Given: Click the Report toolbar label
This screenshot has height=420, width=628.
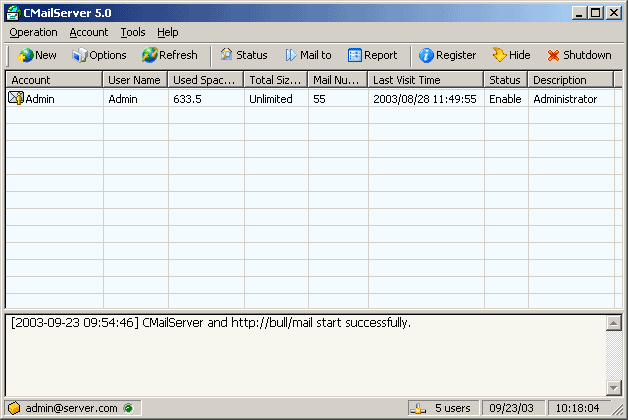Looking at the screenshot, I should [x=380, y=55].
